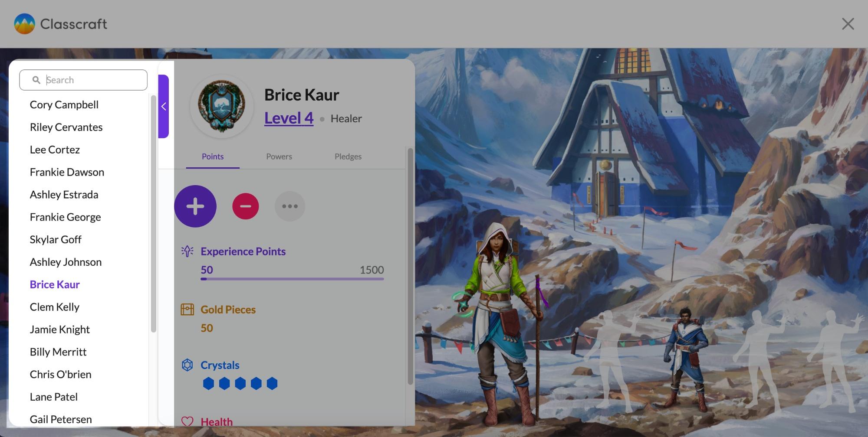Click the Gold Pieces chest icon
Image resolution: width=868 pixels, height=437 pixels.
point(187,310)
